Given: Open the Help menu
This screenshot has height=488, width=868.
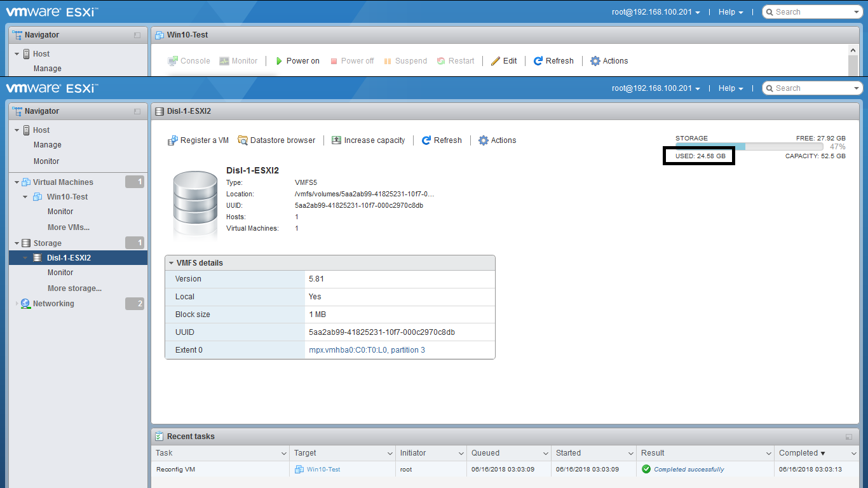Looking at the screenshot, I should pyautogui.click(x=730, y=88).
